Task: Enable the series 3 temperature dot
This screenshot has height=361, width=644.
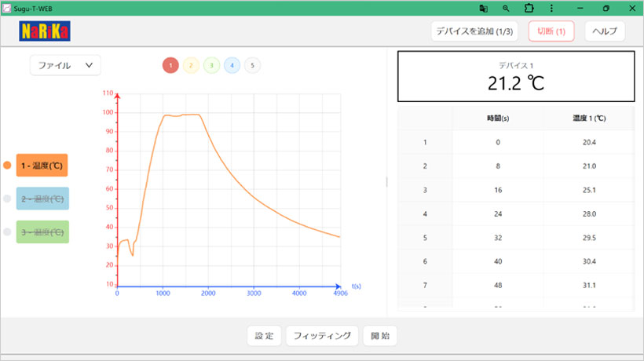Action: pyautogui.click(x=8, y=232)
